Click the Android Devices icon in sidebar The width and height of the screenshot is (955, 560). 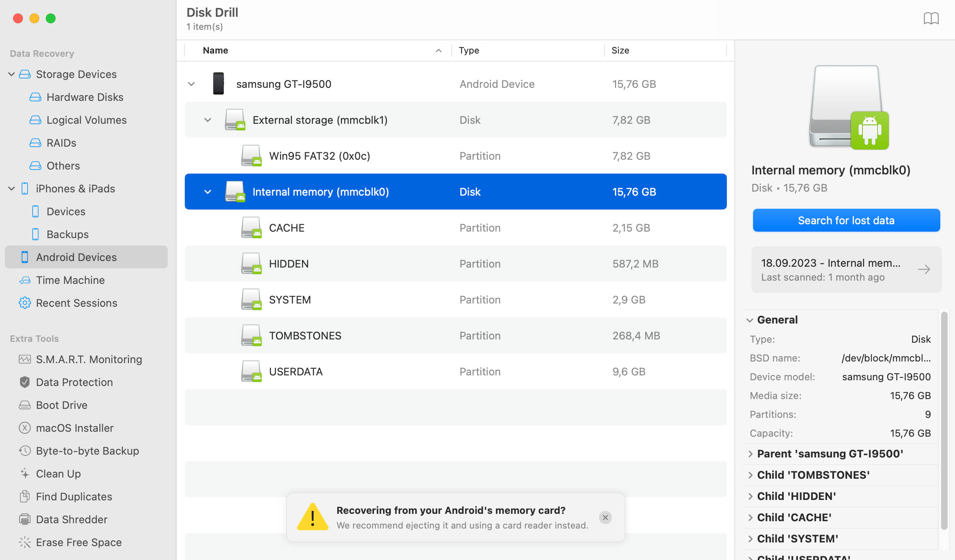24,257
